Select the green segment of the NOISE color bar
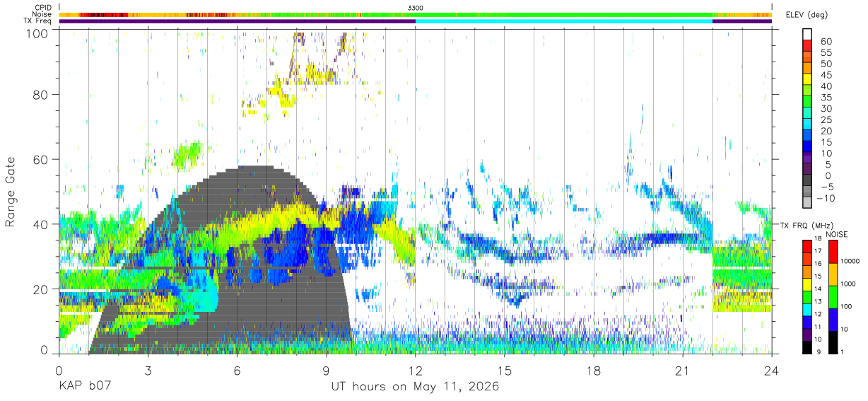 pos(833,296)
